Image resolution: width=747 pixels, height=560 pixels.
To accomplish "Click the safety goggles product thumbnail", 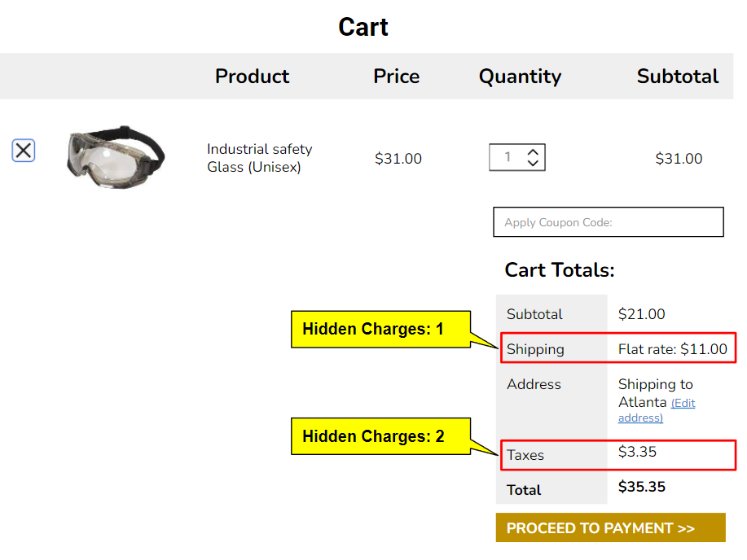I will tap(116, 157).
